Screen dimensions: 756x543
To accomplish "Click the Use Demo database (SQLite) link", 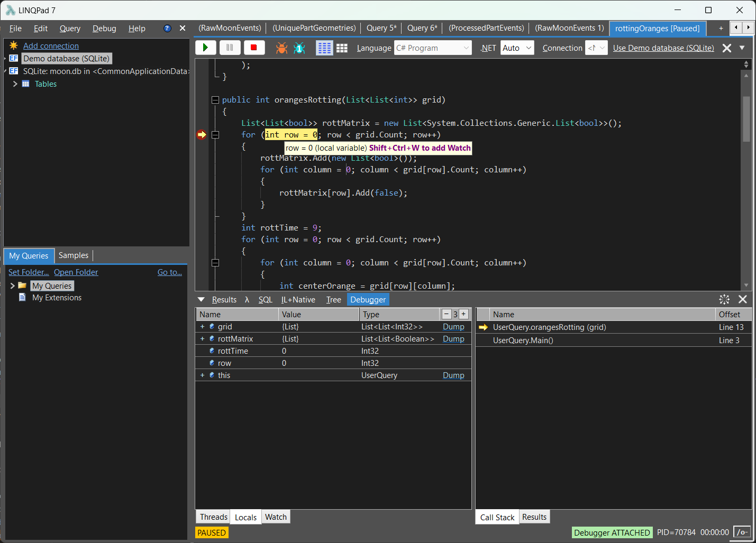I will (663, 48).
